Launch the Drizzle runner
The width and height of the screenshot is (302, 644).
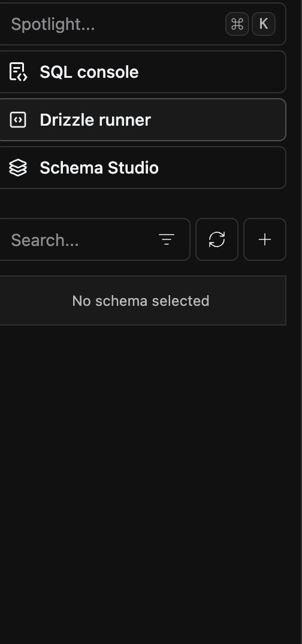pos(142,120)
